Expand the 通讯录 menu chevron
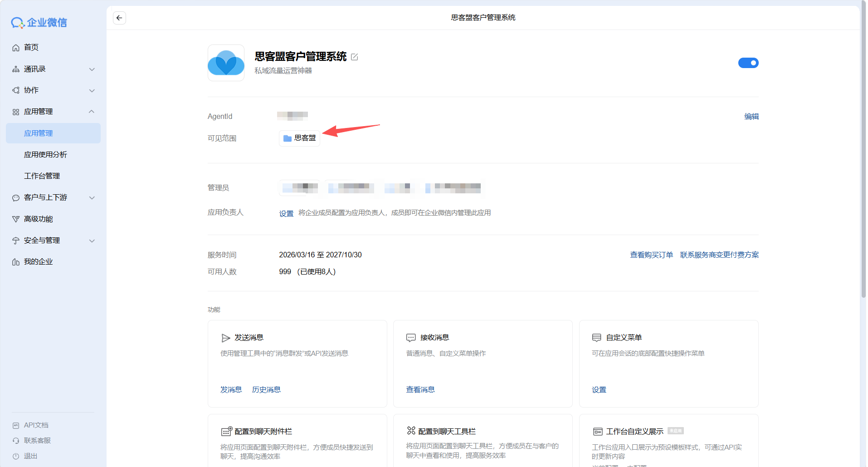This screenshot has height=467, width=868. point(92,69)
